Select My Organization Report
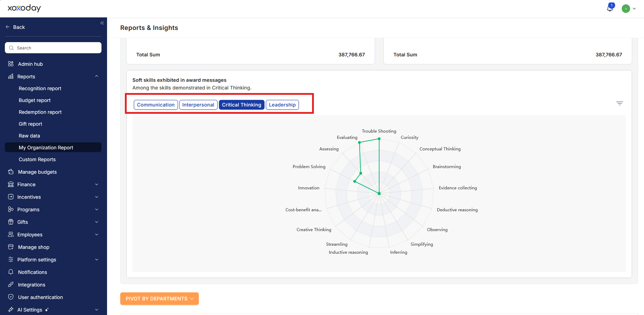 [x=53, y=147]
